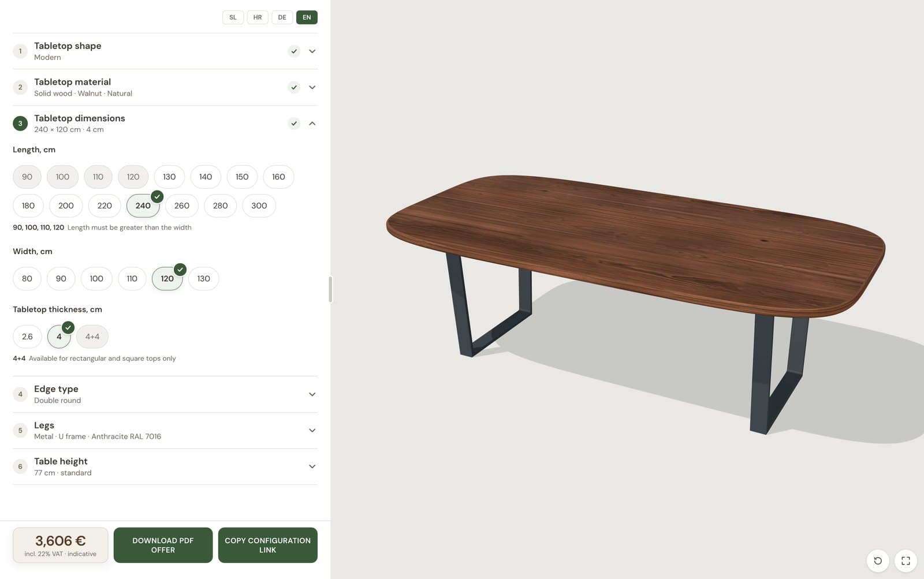Reset the 3D view rotation

[878, 561]
